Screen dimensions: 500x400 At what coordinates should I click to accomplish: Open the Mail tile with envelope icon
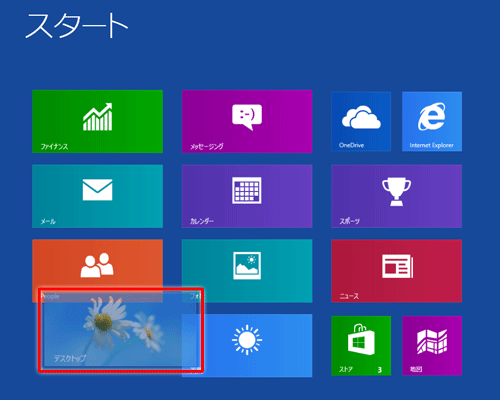97,196
